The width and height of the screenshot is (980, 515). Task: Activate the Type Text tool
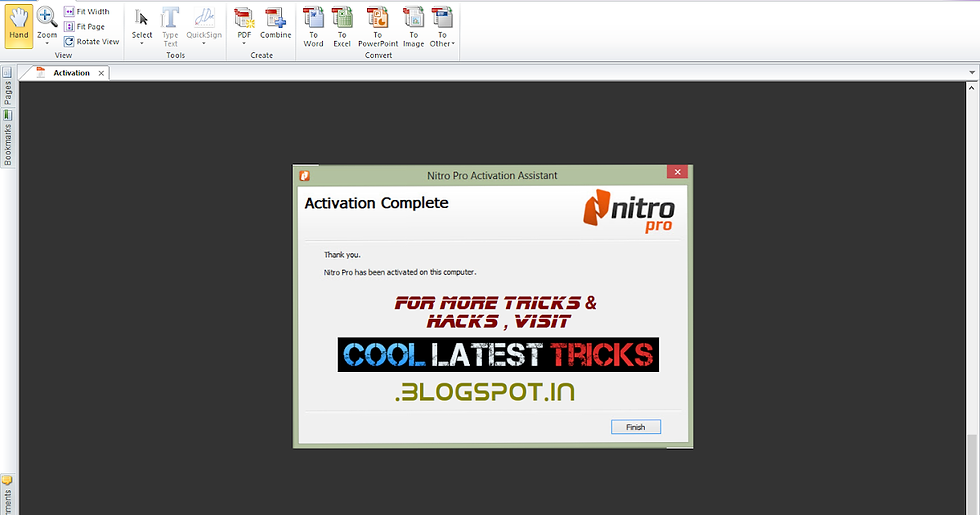pos(170,26)
